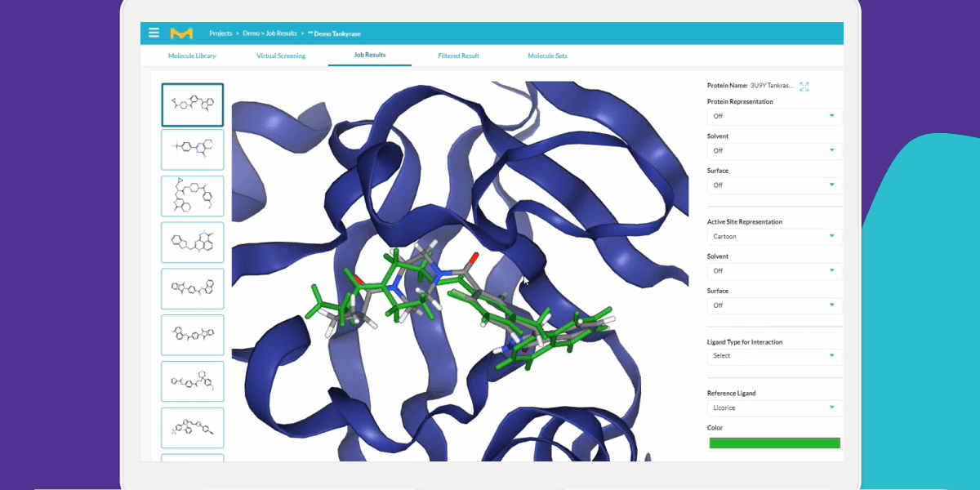980x490 pixels.
Task: Click the Projects breadcrumb link
Action: (220, 33)
